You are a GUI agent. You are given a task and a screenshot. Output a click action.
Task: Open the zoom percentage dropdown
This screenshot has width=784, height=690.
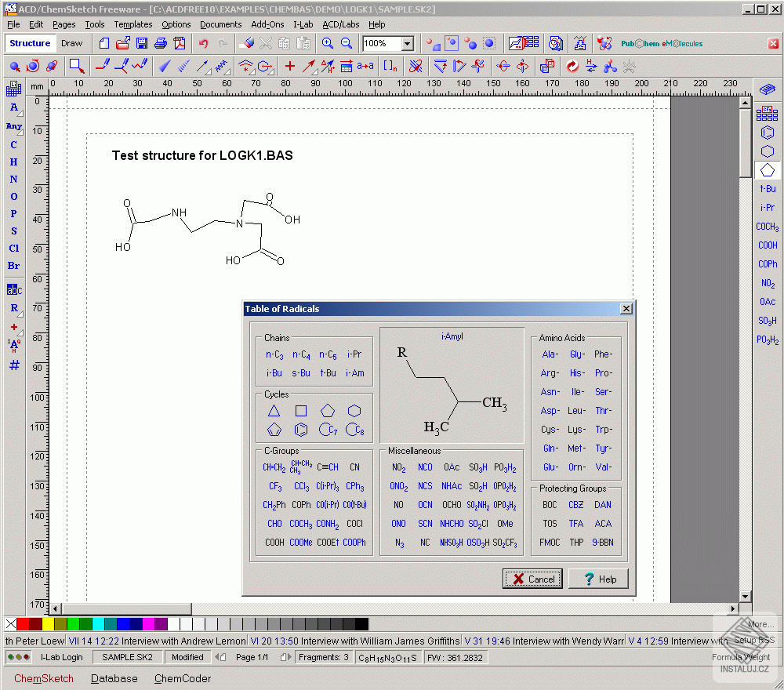[408, 44]
